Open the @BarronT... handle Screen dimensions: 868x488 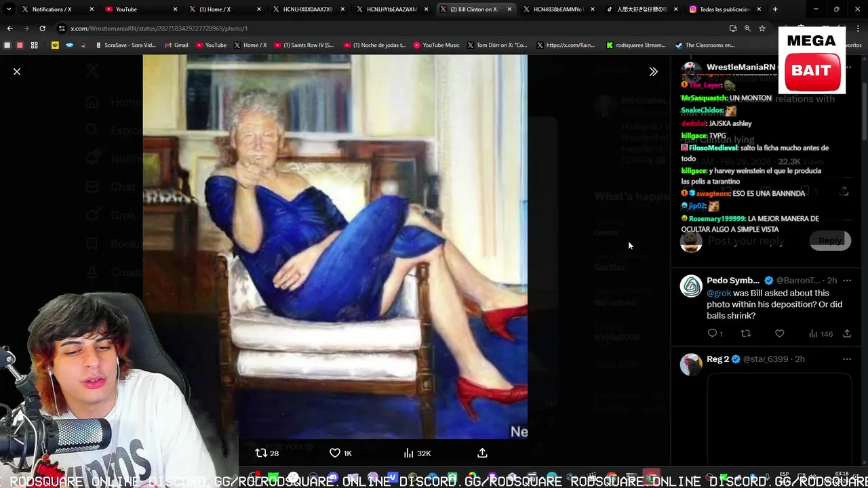[x=797, y=281]
